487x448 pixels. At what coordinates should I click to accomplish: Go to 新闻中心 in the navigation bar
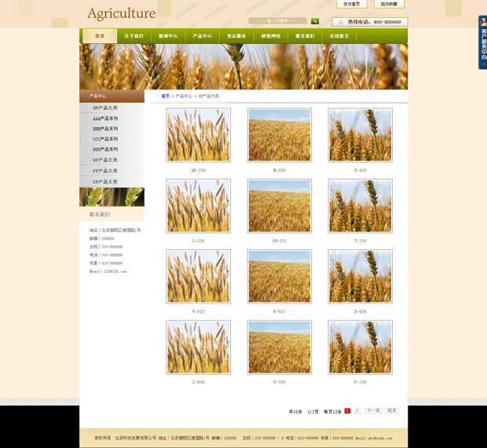[x=168, y=36]
